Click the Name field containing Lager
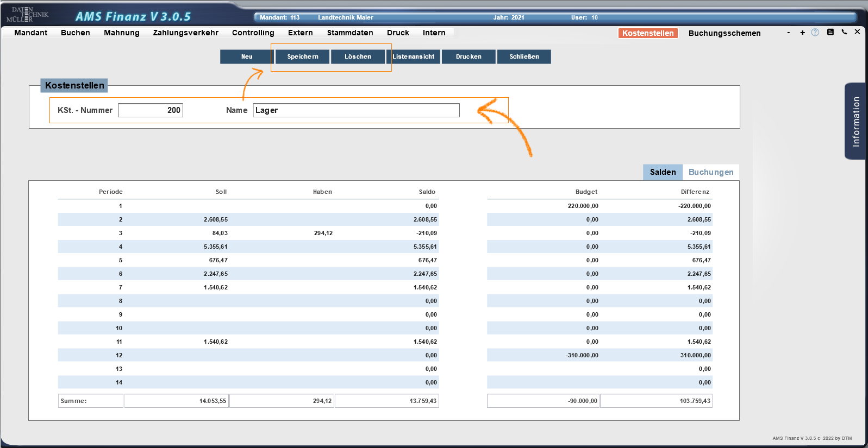Image resolution: width=868 pixels, height=448 pixels. [x=356, y=110]
